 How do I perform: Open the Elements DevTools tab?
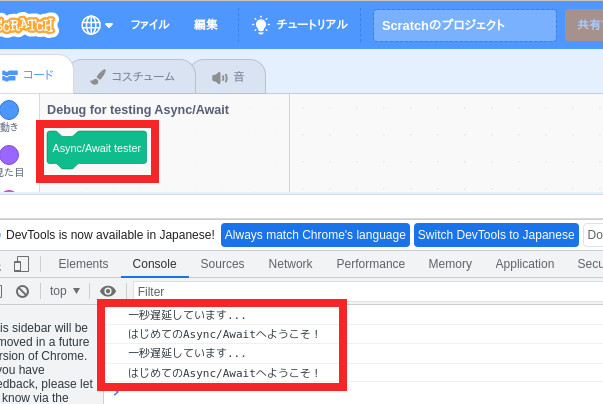tap(83, 264)
